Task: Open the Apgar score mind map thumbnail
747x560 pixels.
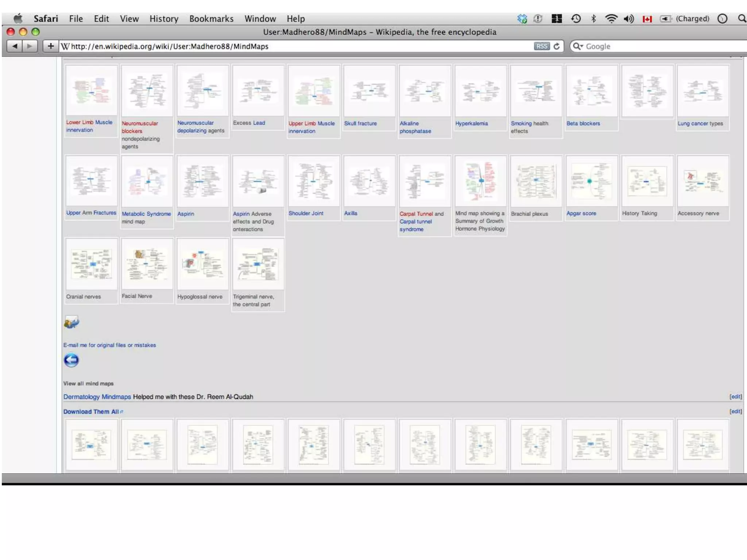Action: click(x=591, y=181)
